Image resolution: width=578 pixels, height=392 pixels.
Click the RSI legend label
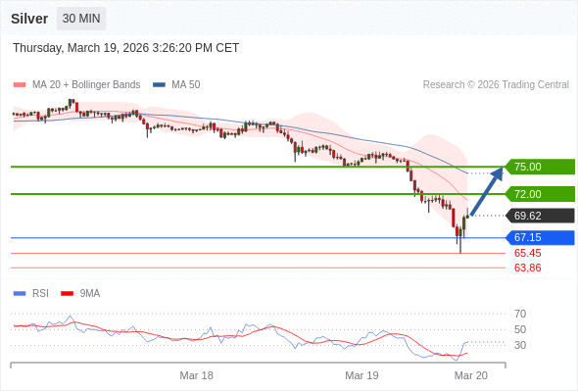pyautogui.click(x=40, y=294)
